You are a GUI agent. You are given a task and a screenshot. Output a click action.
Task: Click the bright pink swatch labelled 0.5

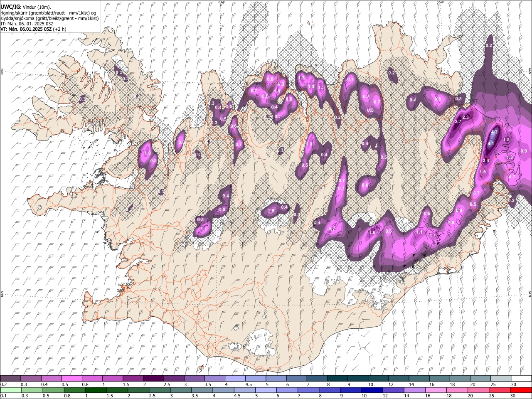[71, 378]
